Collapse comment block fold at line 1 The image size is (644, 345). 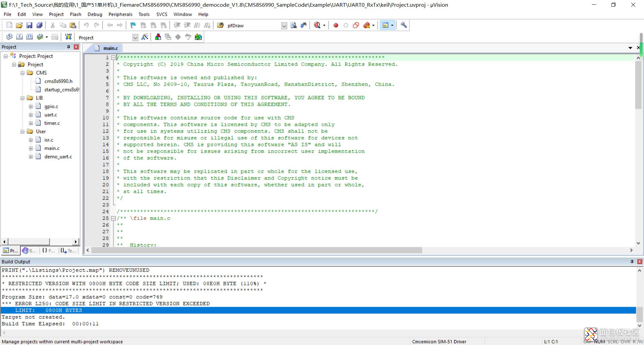pyautogui.click(x=113, y=57)
